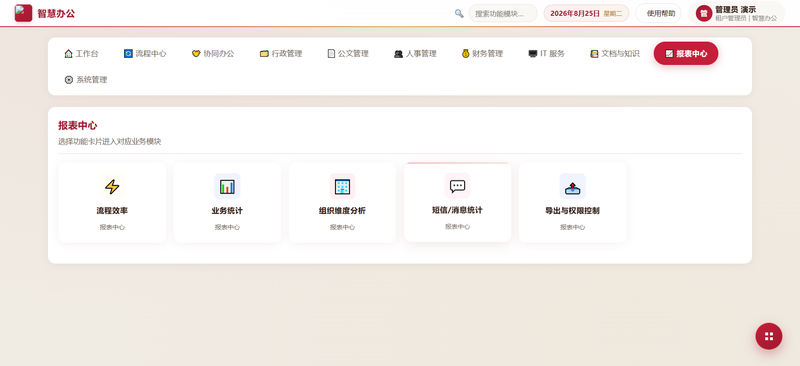Click the document icon beside 公文管理

[331, 54]
